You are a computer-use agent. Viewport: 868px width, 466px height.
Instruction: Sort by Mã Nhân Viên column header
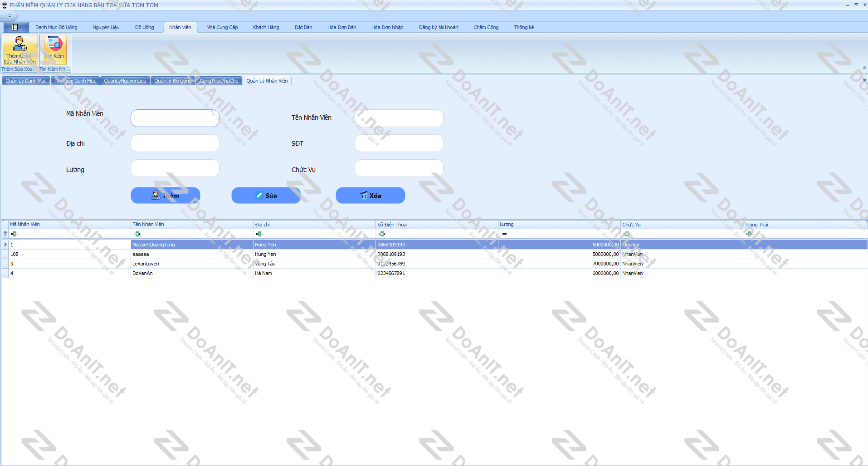[x=70, y=225]
